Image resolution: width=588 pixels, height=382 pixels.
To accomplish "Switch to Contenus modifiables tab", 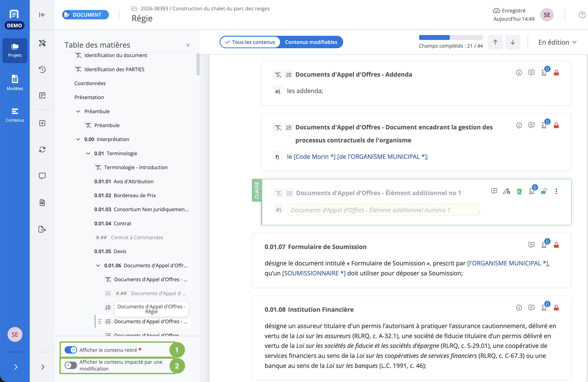I will [x=311, y=42].
